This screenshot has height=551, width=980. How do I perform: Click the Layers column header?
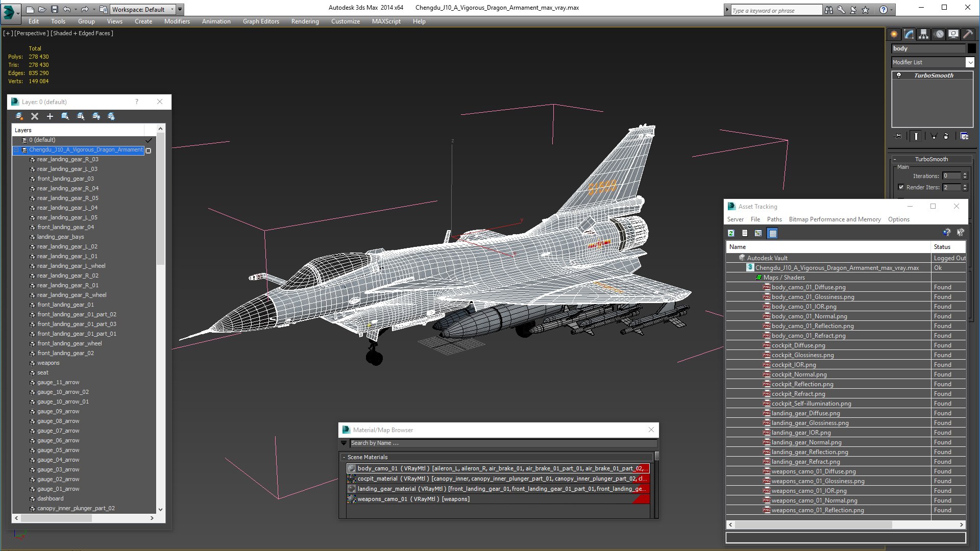pyautogui.click(x=78, y=130)
